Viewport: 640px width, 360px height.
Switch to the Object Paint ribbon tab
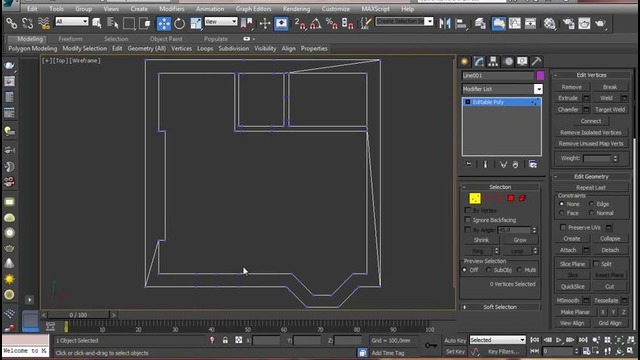tap(166, 39)
